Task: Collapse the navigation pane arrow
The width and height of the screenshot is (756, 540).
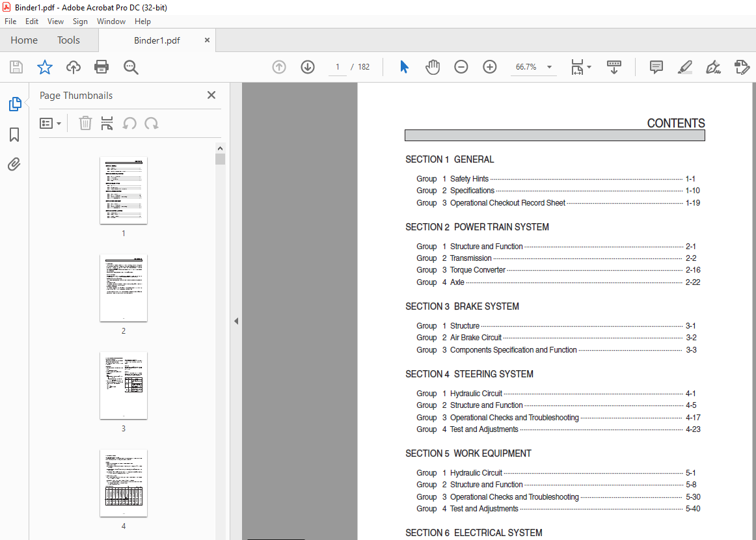Action: [236, 321]
